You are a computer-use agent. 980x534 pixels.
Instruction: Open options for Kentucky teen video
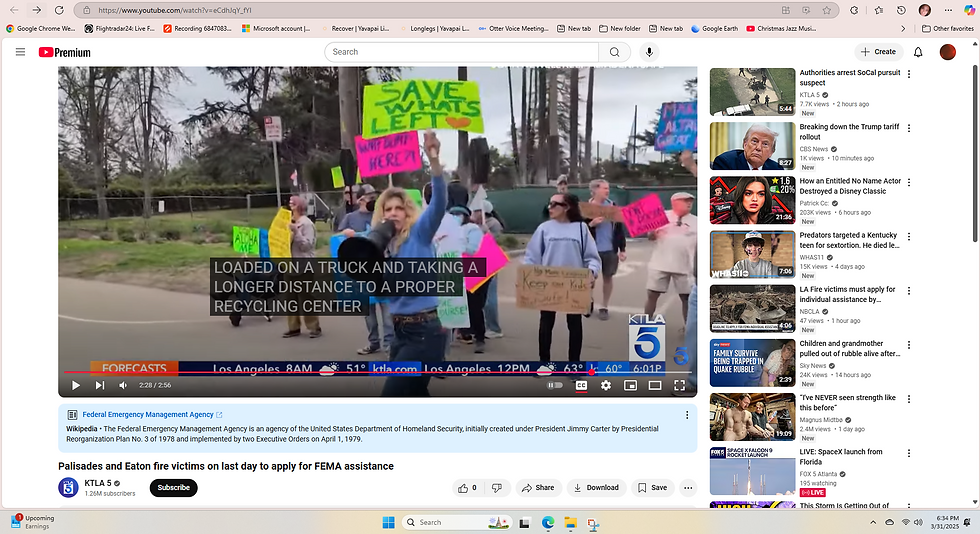(909, 237)
